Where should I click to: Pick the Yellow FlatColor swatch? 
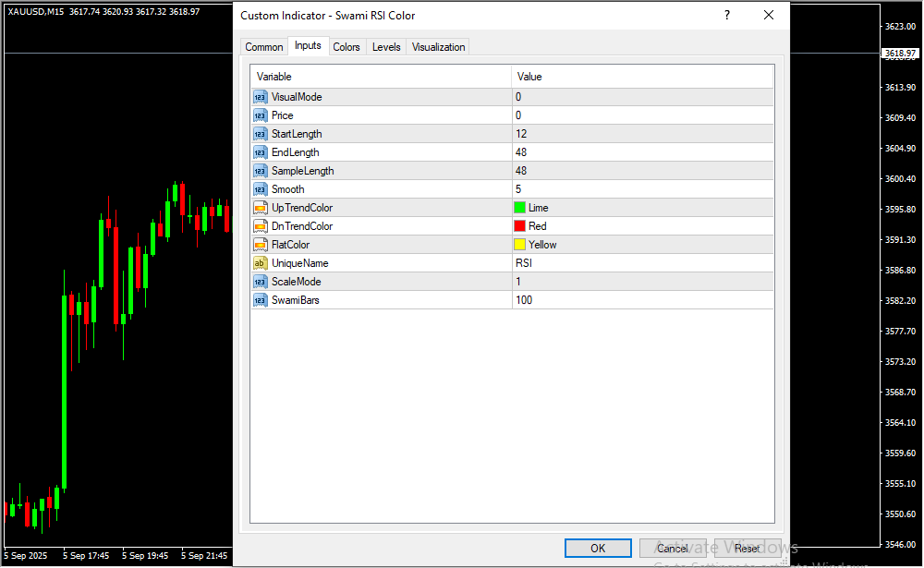520,245
